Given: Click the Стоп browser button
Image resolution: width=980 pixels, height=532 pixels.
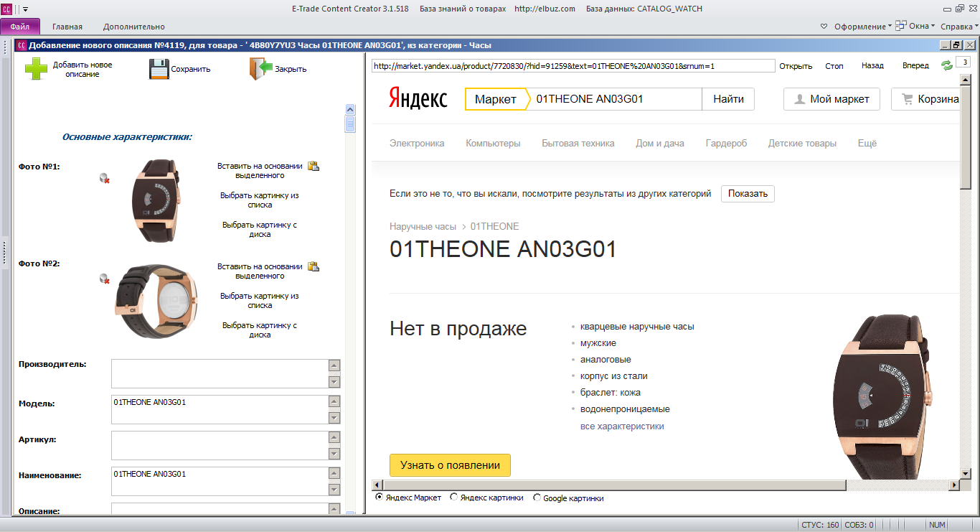Looking at the screenshot, I should click(x=834, y=66).
